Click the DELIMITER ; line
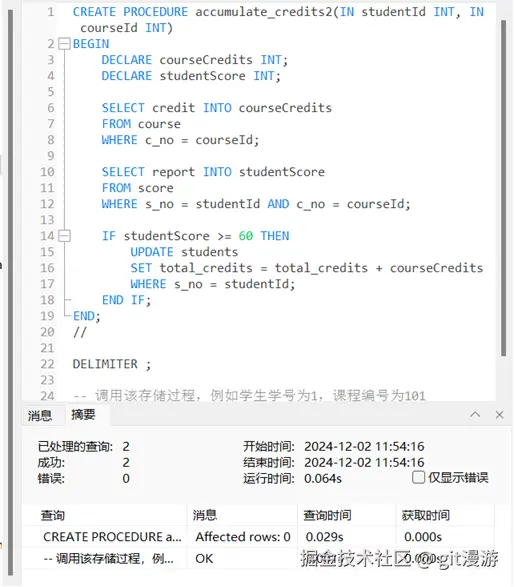Screen dimensions: 515x587 pos(112,364)
